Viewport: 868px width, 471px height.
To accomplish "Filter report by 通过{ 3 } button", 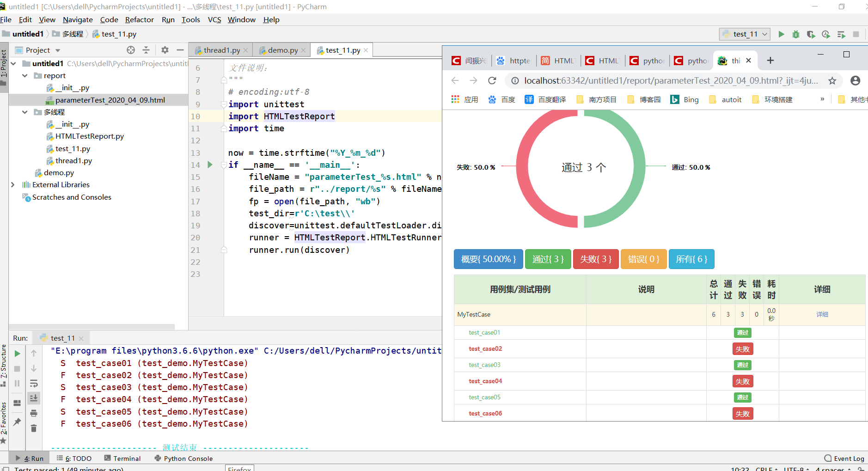I will click(548, 259).
